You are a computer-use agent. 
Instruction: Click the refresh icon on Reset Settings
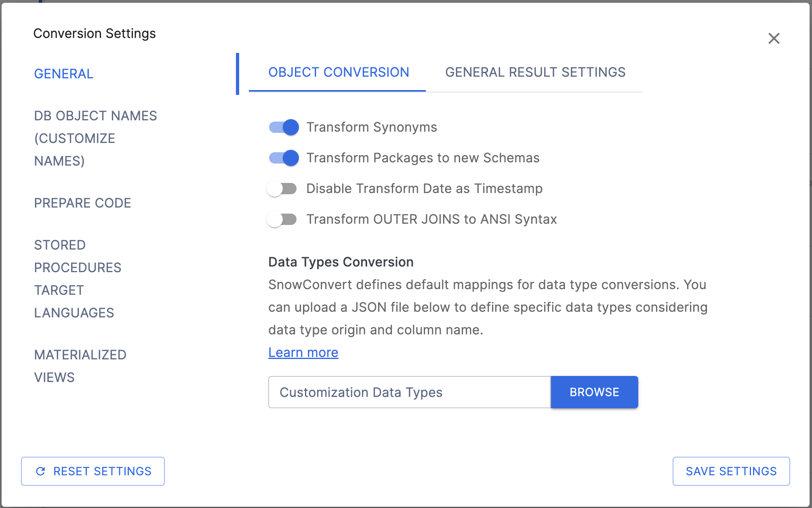coord(40,471)
